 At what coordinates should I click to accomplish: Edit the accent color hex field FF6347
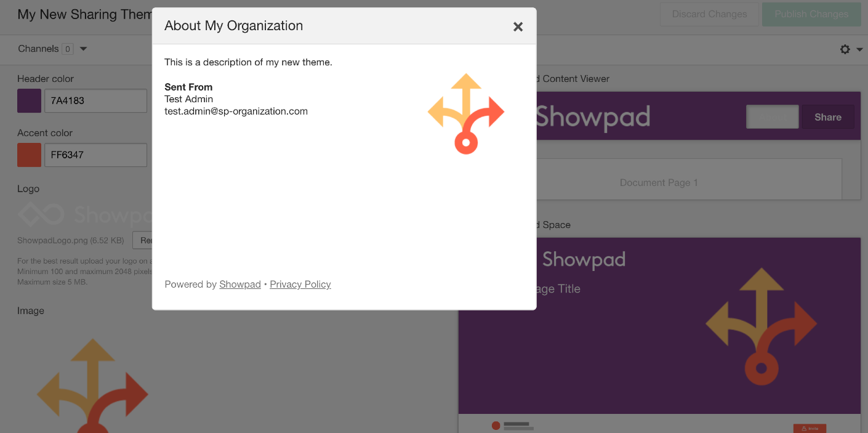[95, 155]
